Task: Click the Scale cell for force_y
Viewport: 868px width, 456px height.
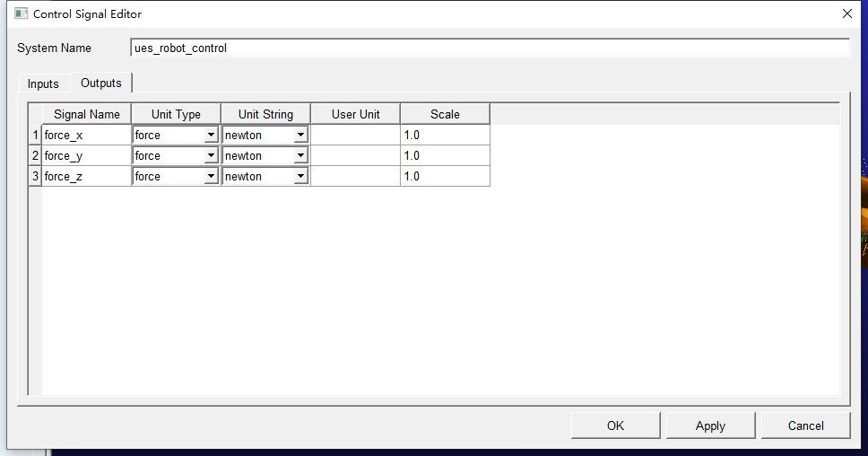Action: point(445,155)
